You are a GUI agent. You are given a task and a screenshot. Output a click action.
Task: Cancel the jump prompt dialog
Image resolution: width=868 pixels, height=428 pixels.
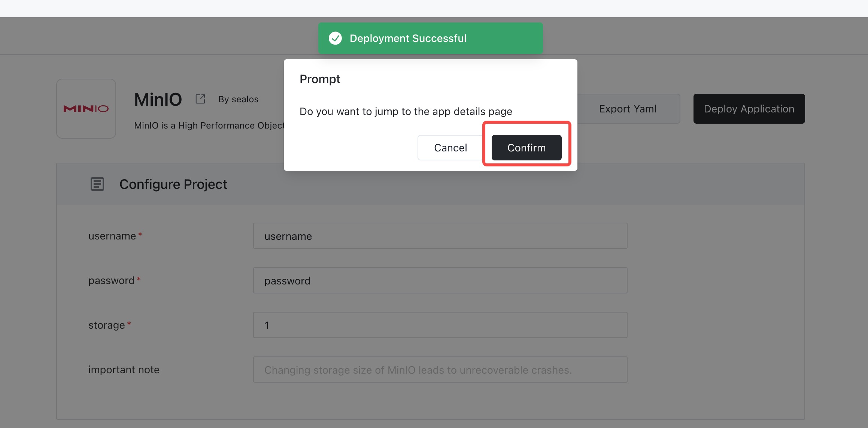(450, 148)
